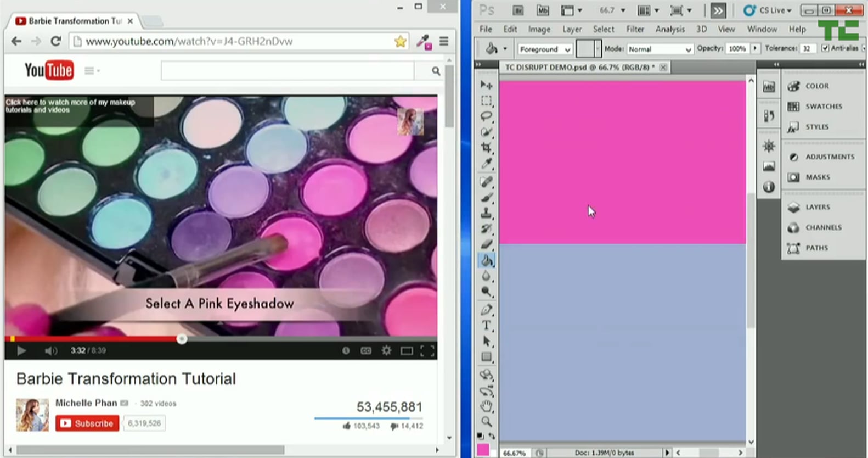Toggle the Anti-alias checkbox
Viewport: 868px width, 458px height.
coord(825,48)
